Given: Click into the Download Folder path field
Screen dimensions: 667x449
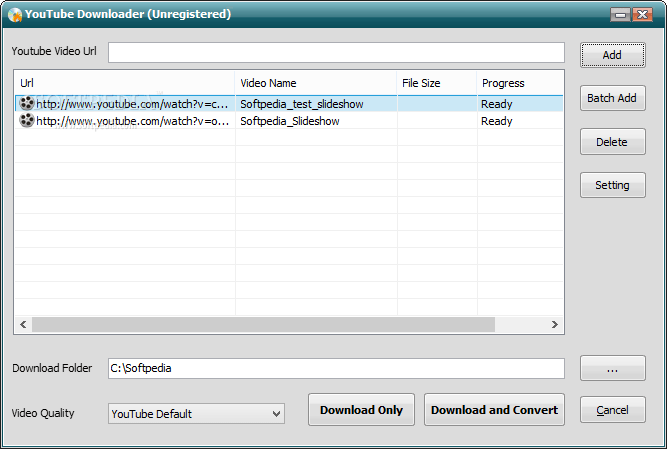Looking at the screenshot, I should (x=336, y=368).
